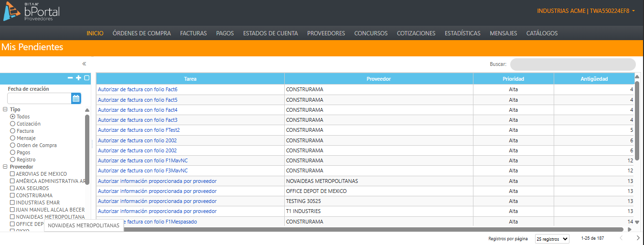Click the filter panel's vertical scrollbar
The height and width of the screenshot is (245, 644).
pos(87,149)
